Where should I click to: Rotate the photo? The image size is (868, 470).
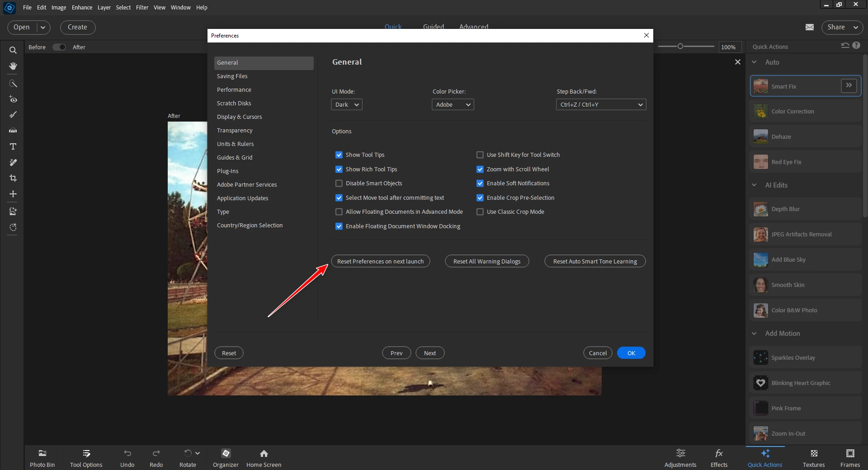(188, 458)
